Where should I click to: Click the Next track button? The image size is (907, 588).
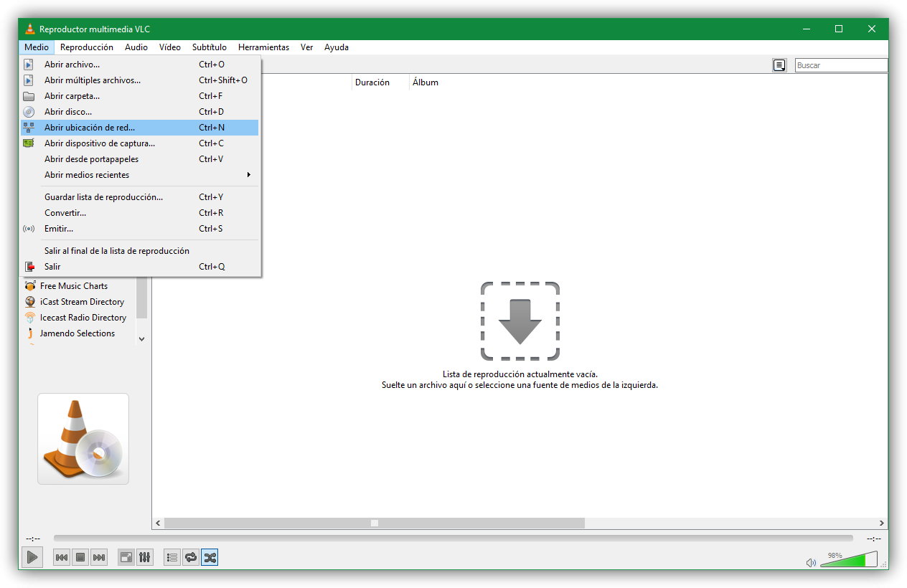click(x=99, y=557)
